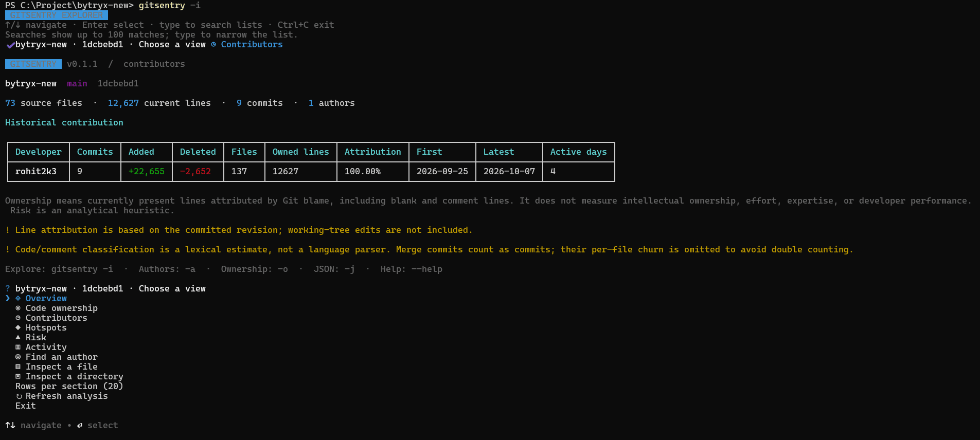Click the Historical contribution heading

tap(64, 123)
